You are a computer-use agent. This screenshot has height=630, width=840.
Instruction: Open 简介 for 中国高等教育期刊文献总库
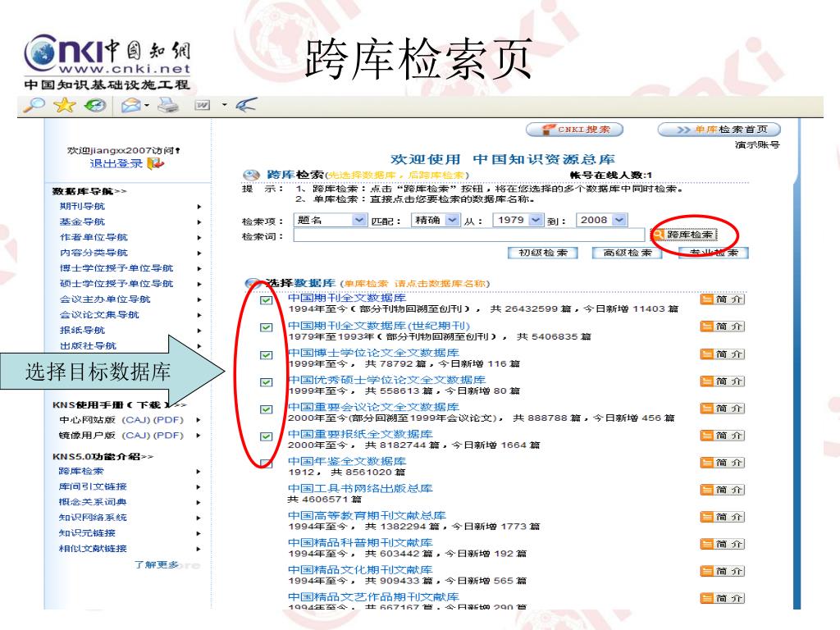(x=722, y=517)
